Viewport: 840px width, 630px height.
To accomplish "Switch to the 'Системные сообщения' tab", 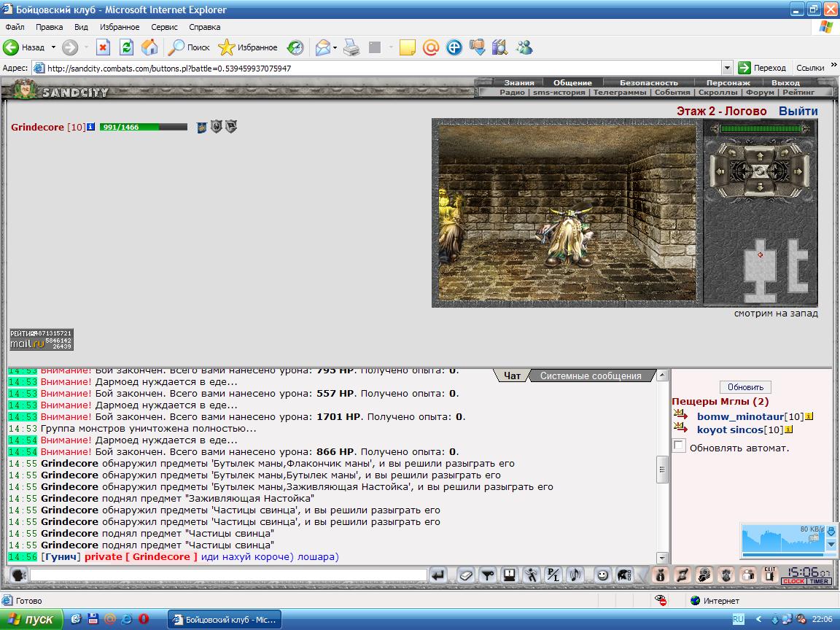I will tap(591, 376).
